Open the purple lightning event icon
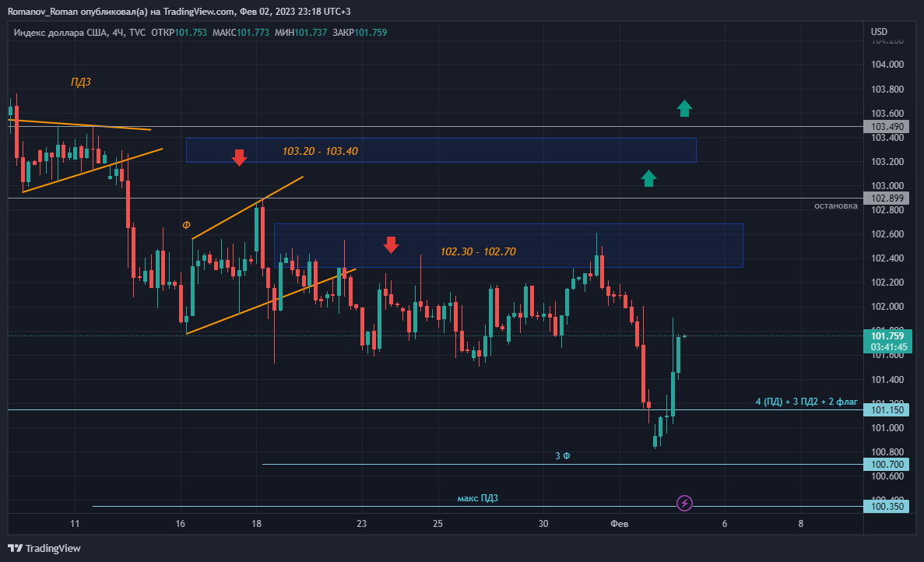924x562 pixels. click(684, 503)
